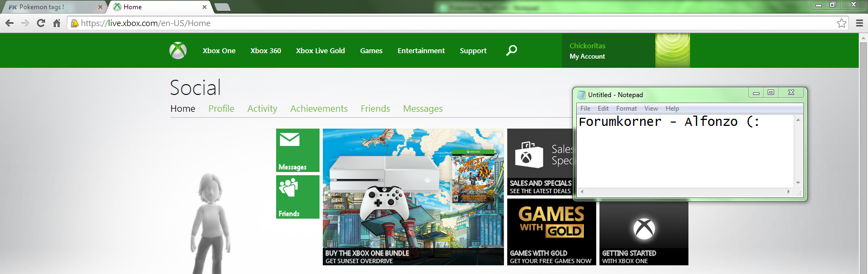Click the browser forward arrow
Screen dimensions: 868x274
(25, 23)
